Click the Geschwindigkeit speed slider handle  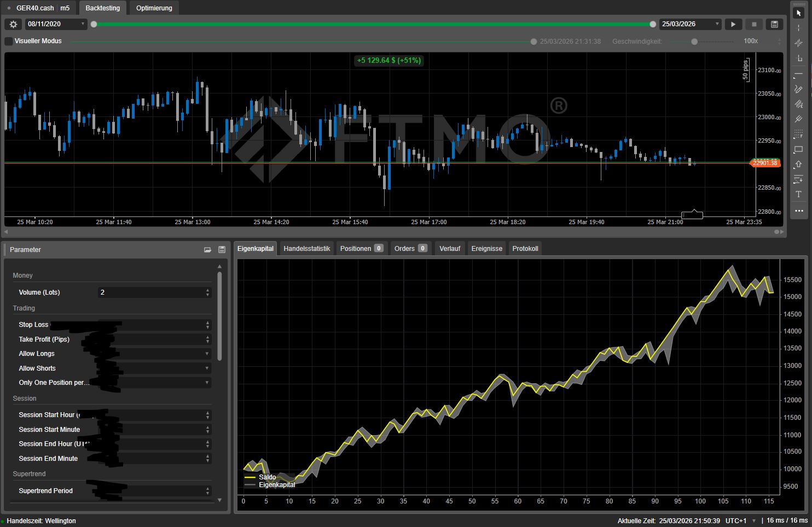[694, 42]
